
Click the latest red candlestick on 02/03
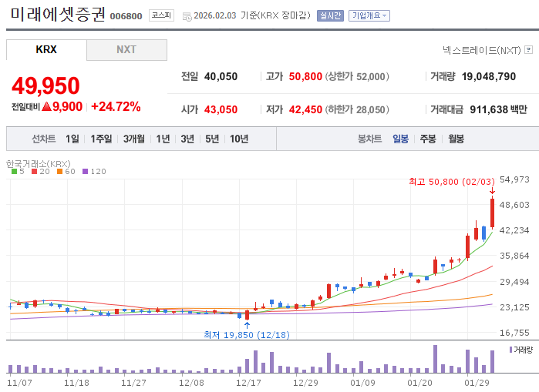pos(492,213)
